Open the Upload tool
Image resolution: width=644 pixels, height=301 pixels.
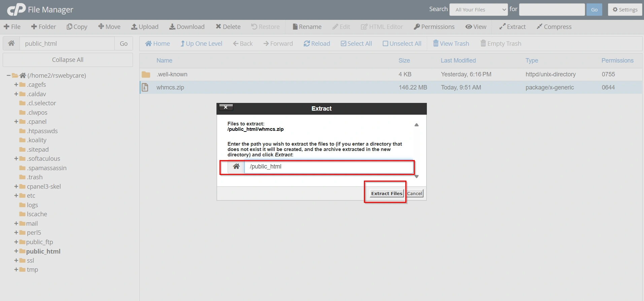[x=145, y=27]
